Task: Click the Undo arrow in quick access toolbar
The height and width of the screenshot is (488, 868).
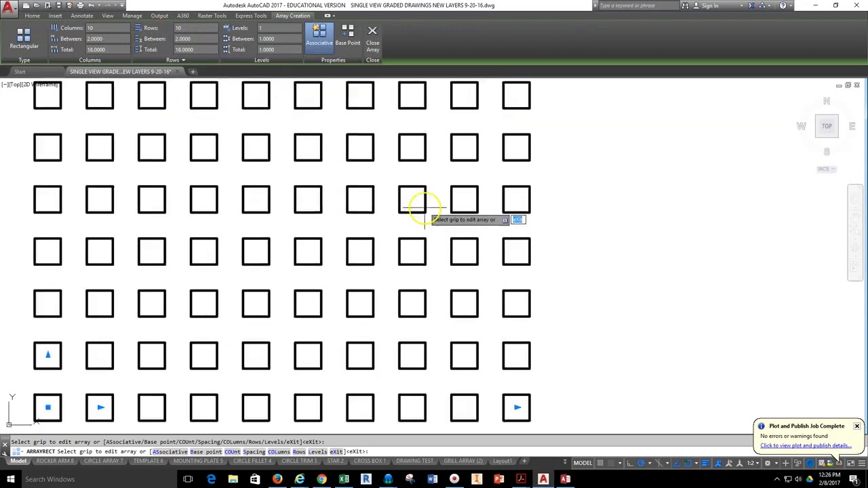Action: (92, 5)
